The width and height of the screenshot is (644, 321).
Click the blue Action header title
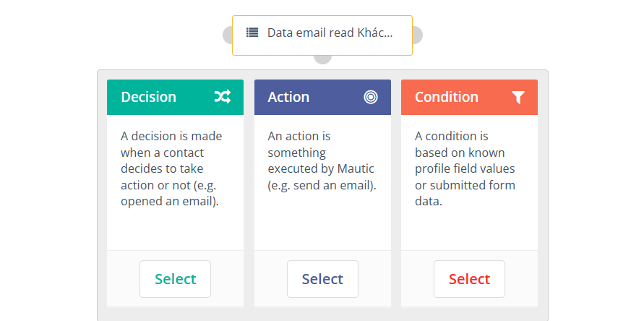pos(288,97)
